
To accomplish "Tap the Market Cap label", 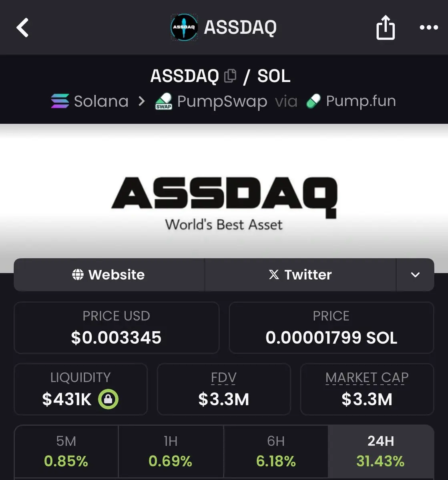I will (x=367, y=378).
